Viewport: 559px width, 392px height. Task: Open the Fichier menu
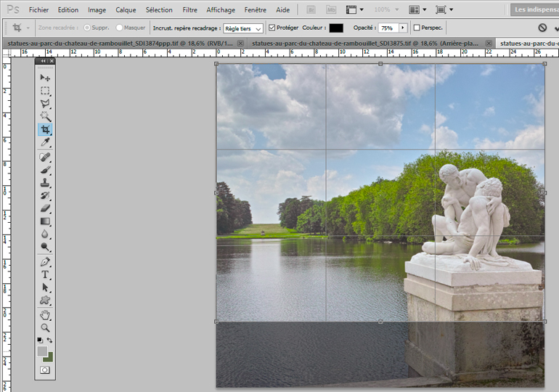pos(38,10)
